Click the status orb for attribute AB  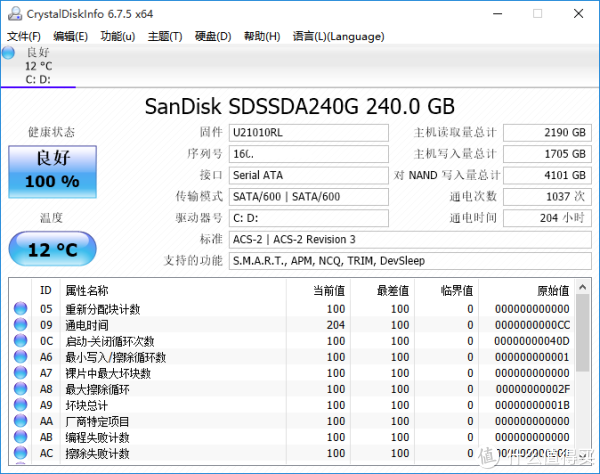tap(21, 437)
